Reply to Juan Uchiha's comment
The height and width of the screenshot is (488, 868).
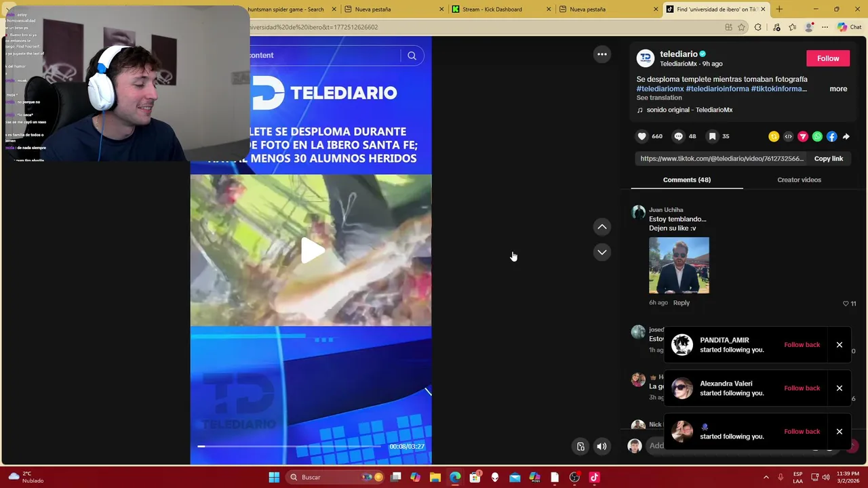click(681, 303)
